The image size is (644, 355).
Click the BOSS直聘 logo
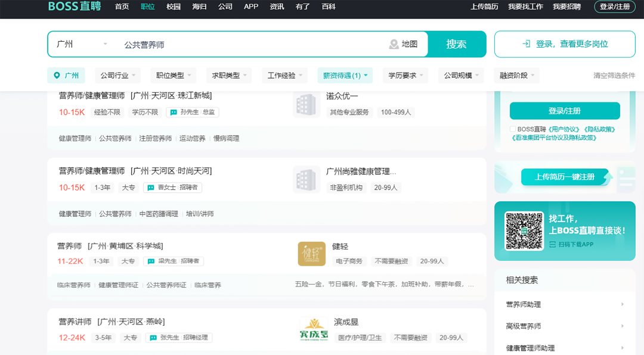(x=76, y=7)
